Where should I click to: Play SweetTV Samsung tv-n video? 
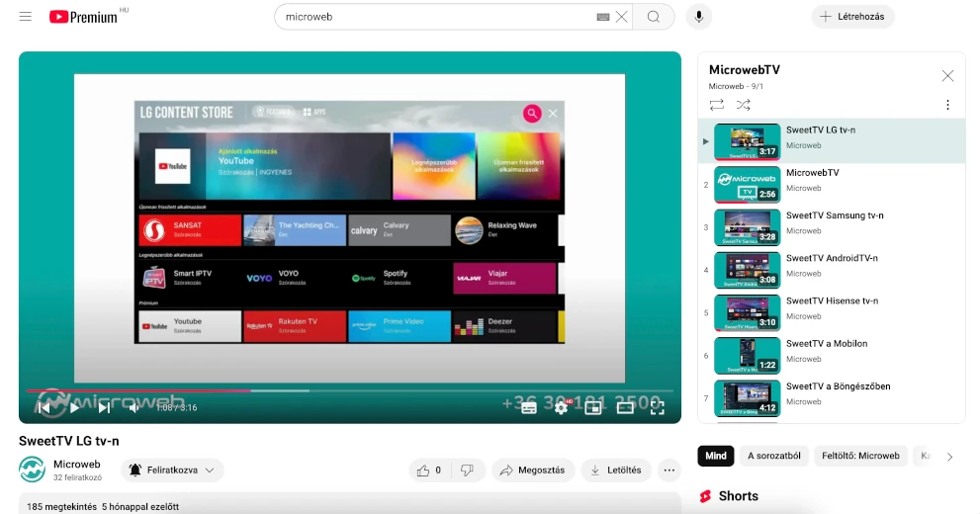tap(747, 227)
